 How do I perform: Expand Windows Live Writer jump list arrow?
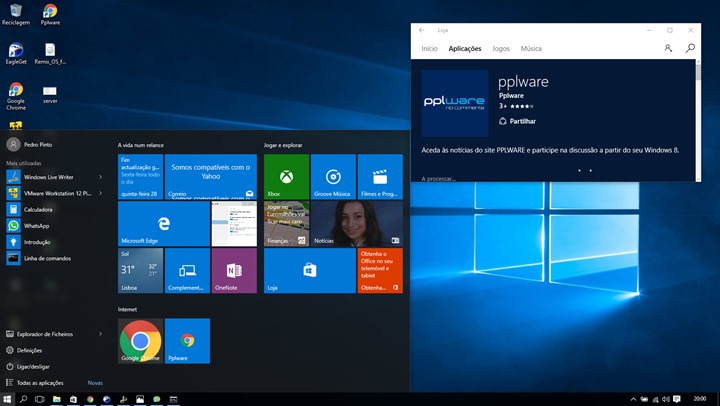tap(101, 177)
